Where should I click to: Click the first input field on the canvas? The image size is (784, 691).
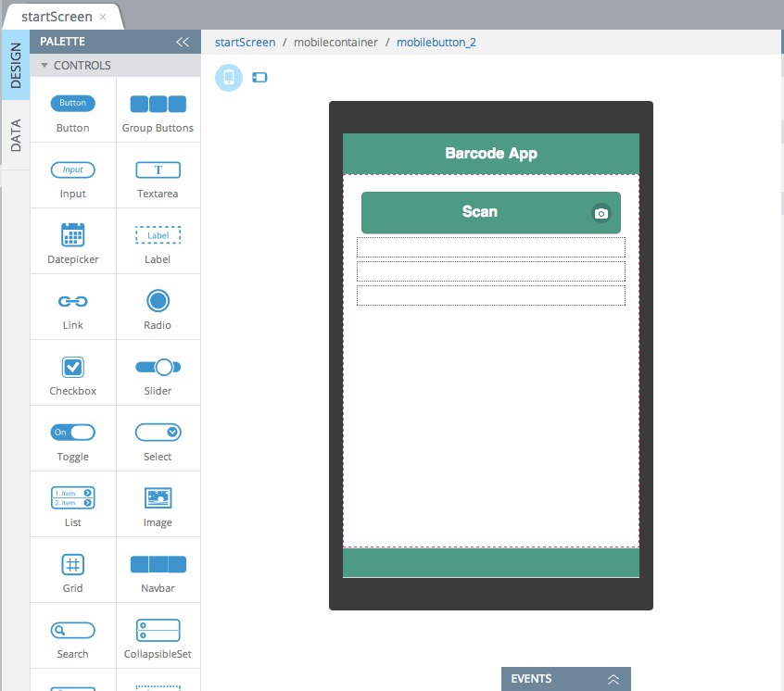tap(491, 247)
